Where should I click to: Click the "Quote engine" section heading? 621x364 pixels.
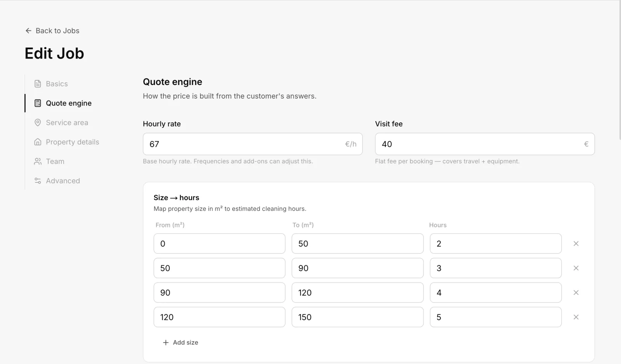click(x=173, y=82)
